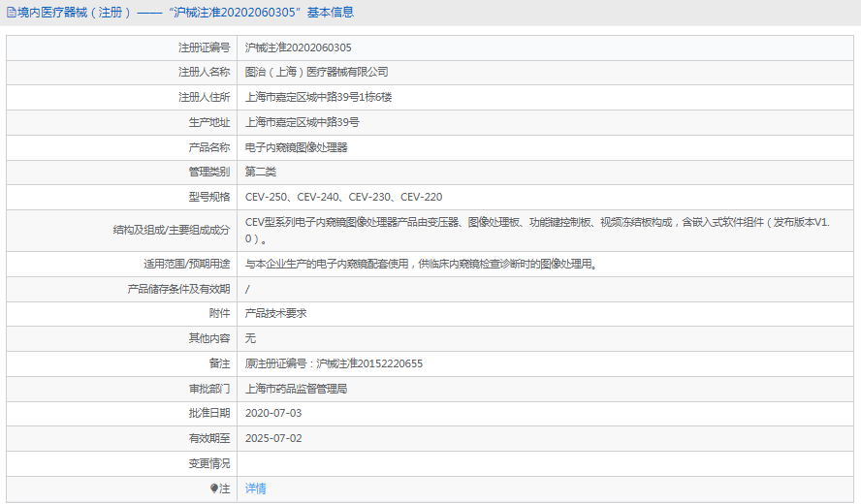Click the model list CEV-250、CEV-240、CEV-230、CEV-220

[344, 197]
